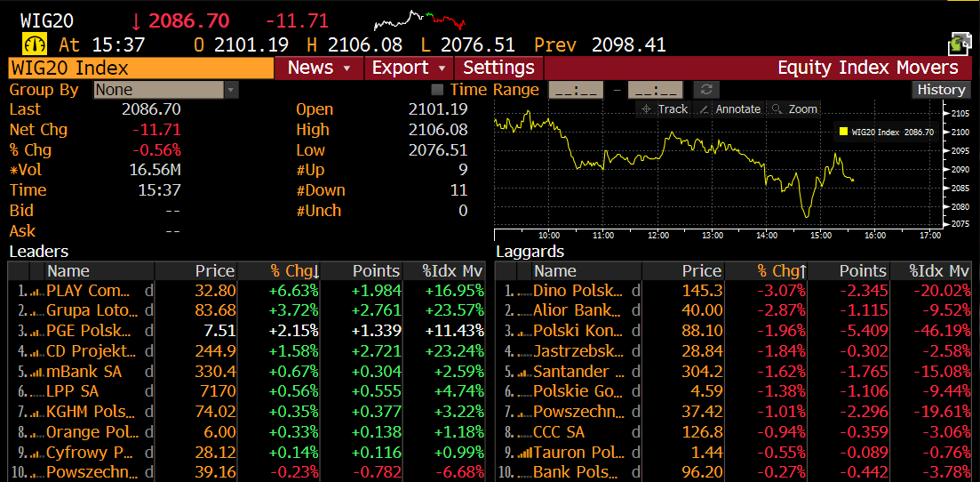
Task: Click the Equity Index Movers title
Action: pyautogui.click(x=867, y=68)
